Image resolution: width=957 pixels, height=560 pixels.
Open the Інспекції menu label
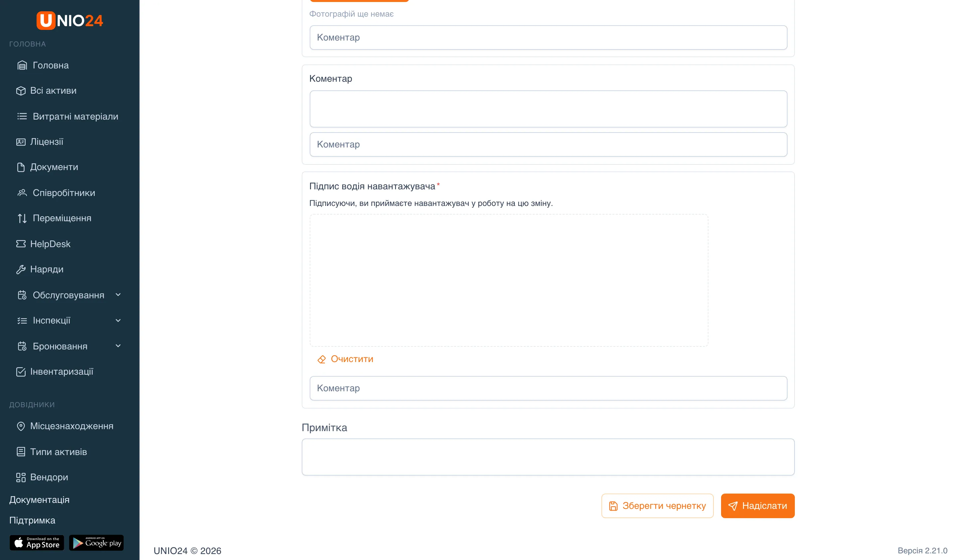point(52,321)
